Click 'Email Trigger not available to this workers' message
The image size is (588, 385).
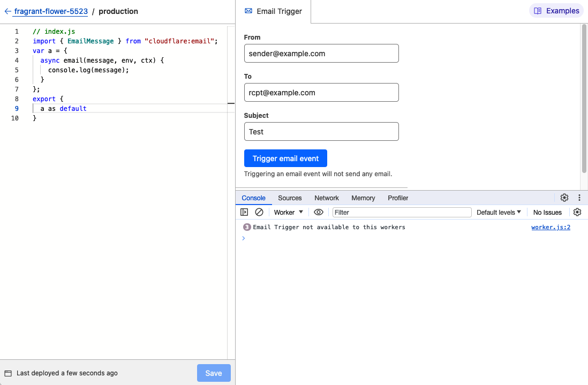point(329,227)
